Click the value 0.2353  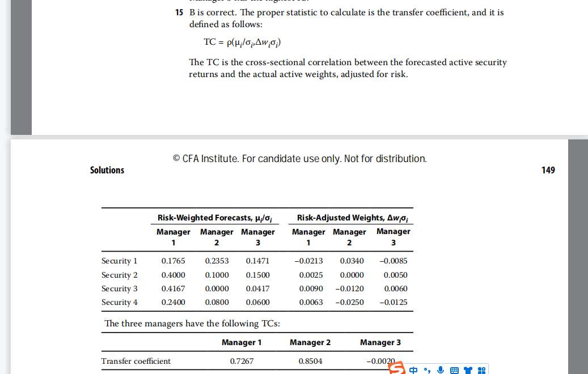tap(217, 261)
